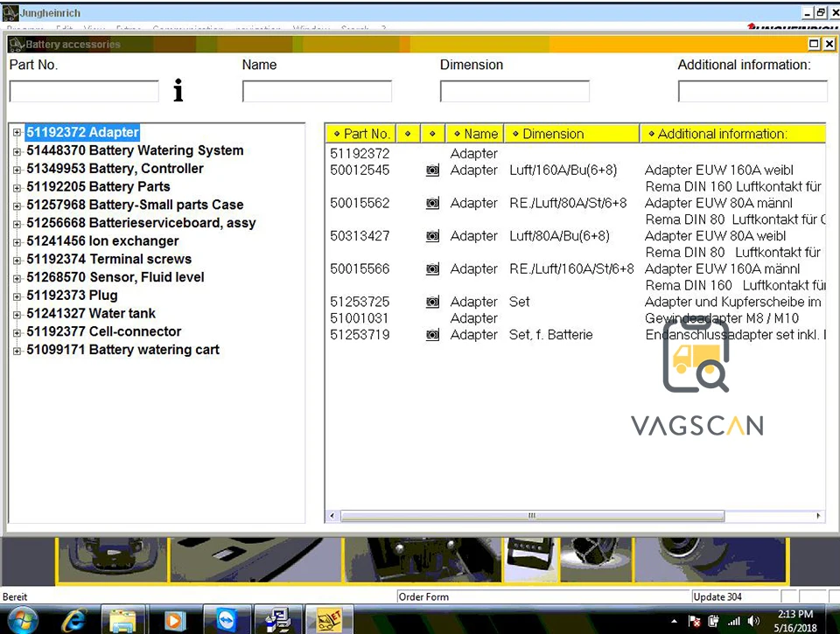Sort by Dimension column header
Screen dimensions: 840x634
point(571,133)
